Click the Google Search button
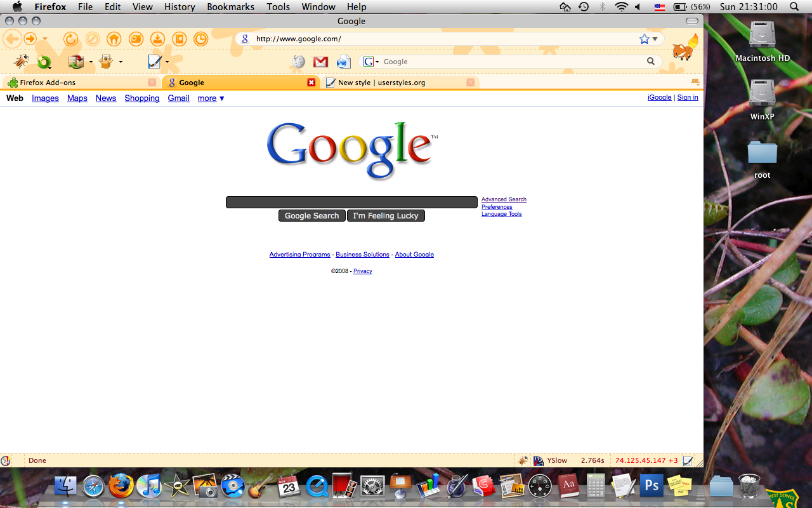 [x=312, y=216]
